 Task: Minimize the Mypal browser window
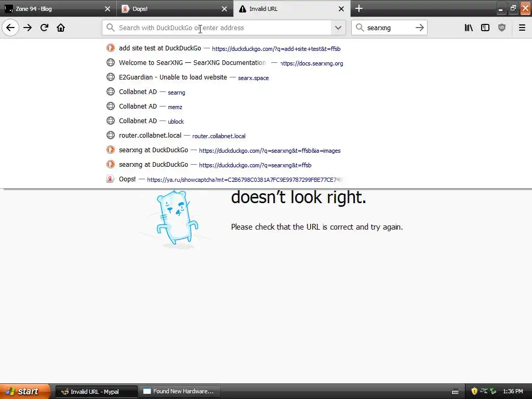click(x=500, y=9)
